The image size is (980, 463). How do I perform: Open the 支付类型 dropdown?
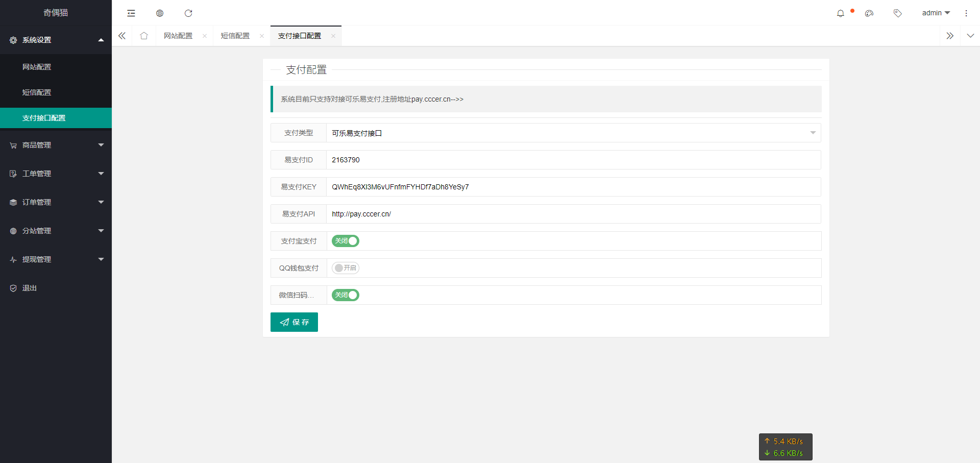[574, 133]
